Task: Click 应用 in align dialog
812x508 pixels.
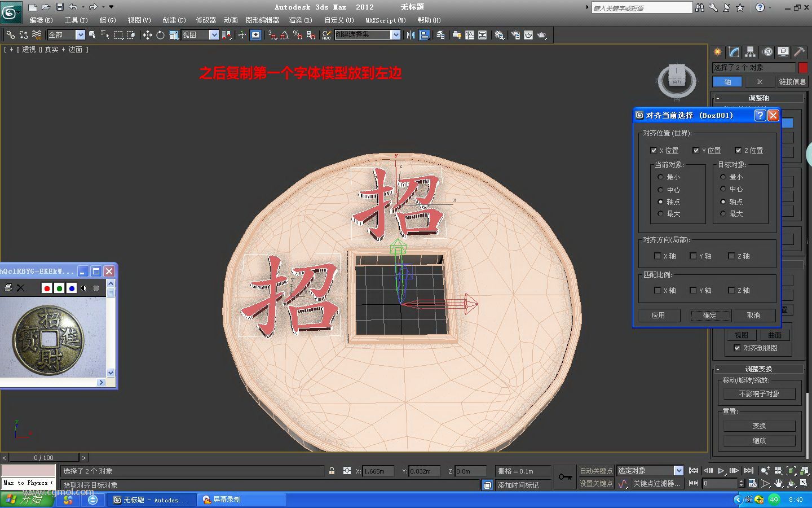Action: (658, 316)
